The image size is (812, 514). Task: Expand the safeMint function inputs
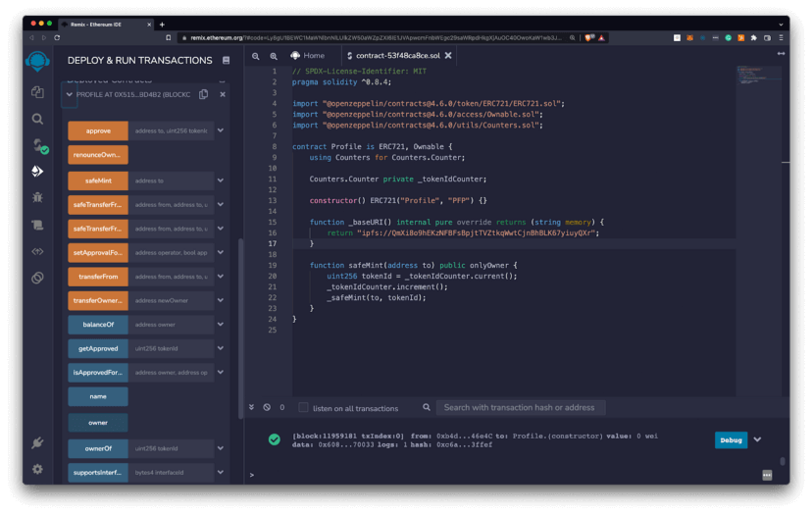221,180
